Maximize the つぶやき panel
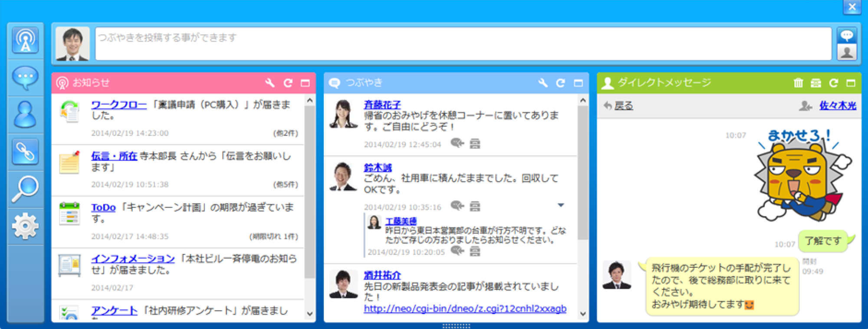This screenshot has height=329, width=868. tap(579, 83)
